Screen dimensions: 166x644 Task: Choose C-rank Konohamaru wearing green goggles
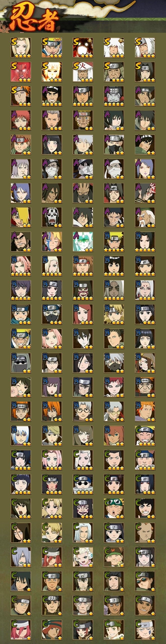pos(114,509)
